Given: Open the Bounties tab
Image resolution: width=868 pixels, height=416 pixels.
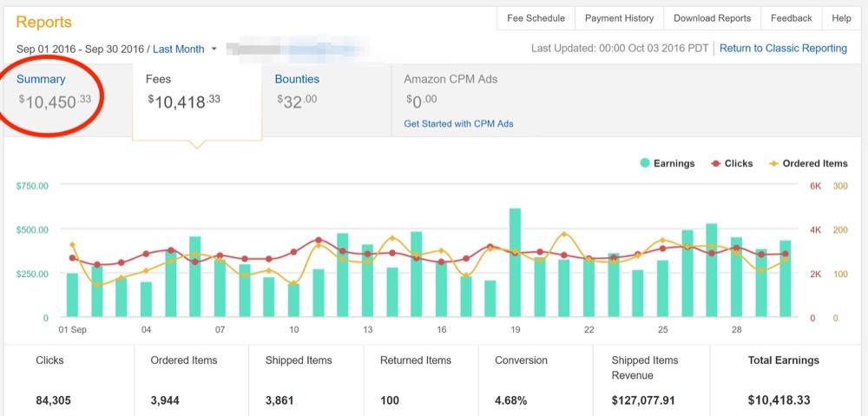Looking at the screenshot, I should point(297,79).
